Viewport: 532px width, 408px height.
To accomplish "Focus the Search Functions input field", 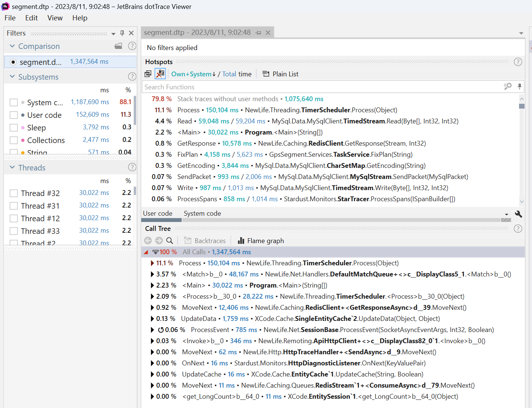I will click(323, 87).
